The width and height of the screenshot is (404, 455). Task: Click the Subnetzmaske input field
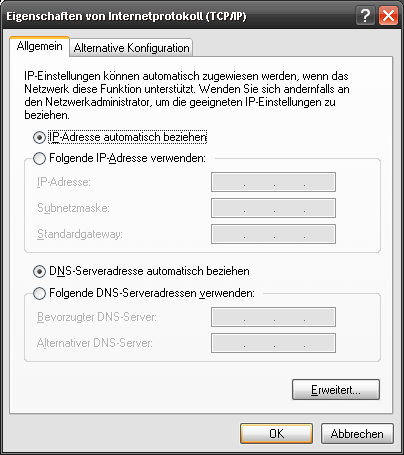click(x=273, y=208)
